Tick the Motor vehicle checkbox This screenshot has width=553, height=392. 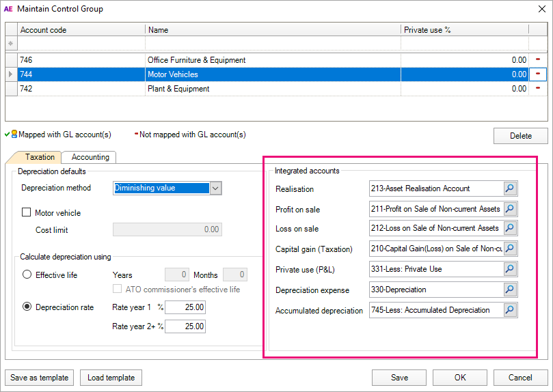point(27,213)
